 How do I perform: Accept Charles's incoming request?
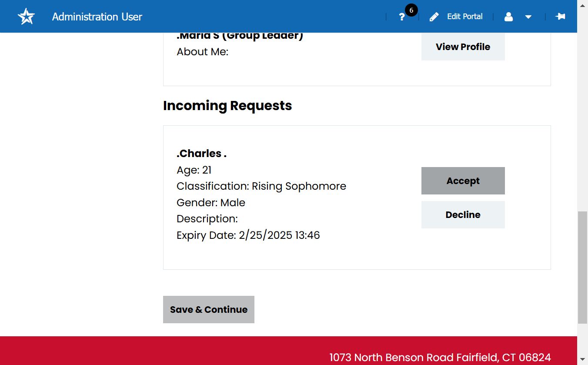tap(463, 181)
